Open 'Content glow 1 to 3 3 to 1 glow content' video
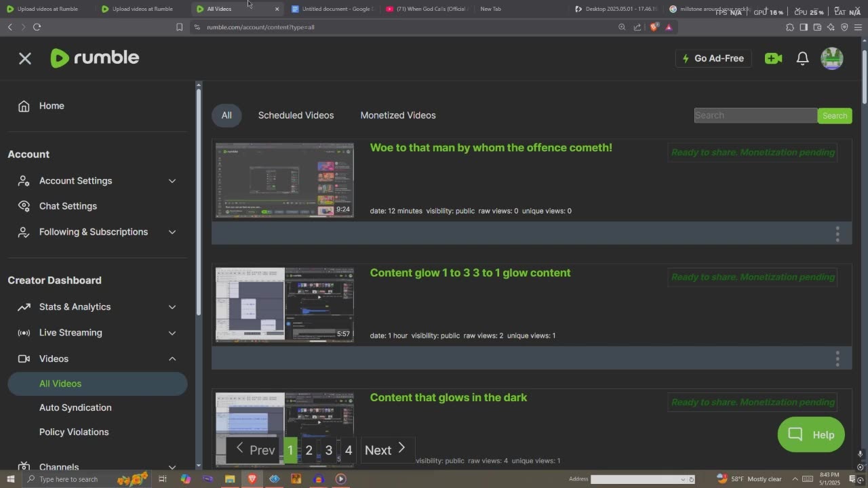 point(470,272)
